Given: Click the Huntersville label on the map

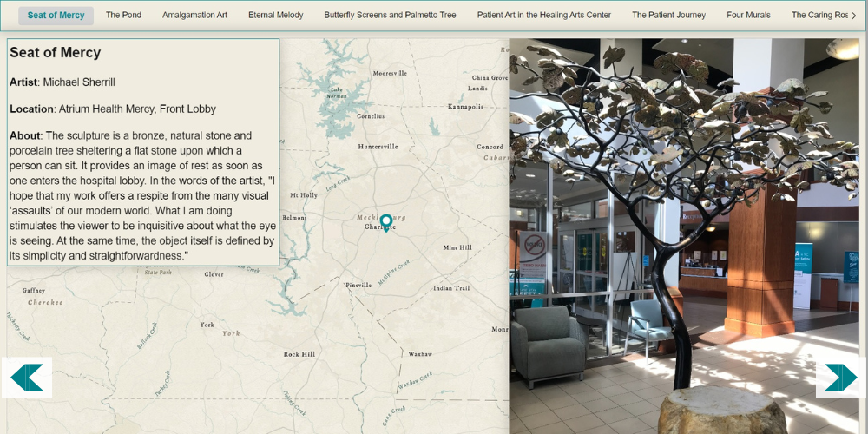Looking at the screenshot, I should click(378, 147).
